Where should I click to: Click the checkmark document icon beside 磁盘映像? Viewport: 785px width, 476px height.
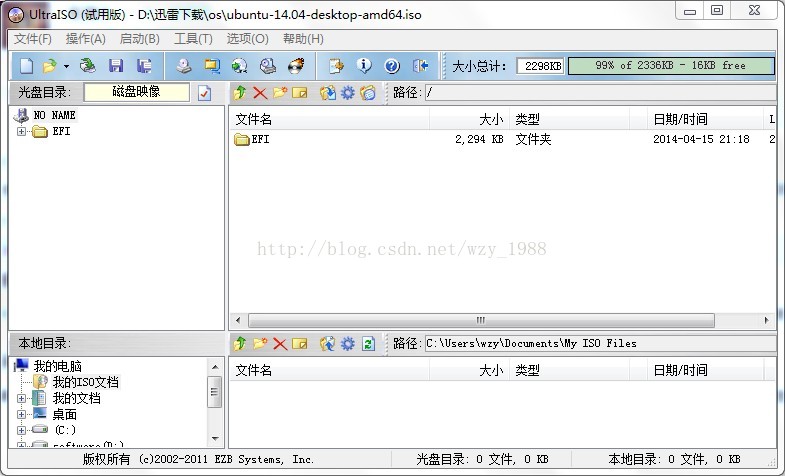click(204, 93)
